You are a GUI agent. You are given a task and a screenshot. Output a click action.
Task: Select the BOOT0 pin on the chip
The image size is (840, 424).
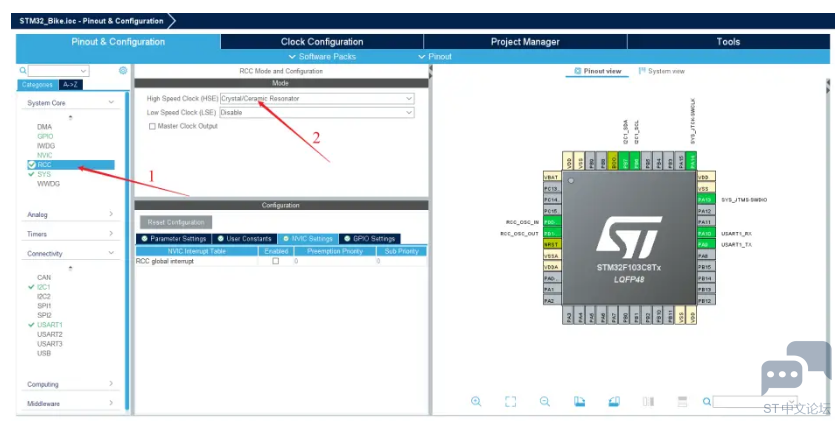[x=613, y=161]
